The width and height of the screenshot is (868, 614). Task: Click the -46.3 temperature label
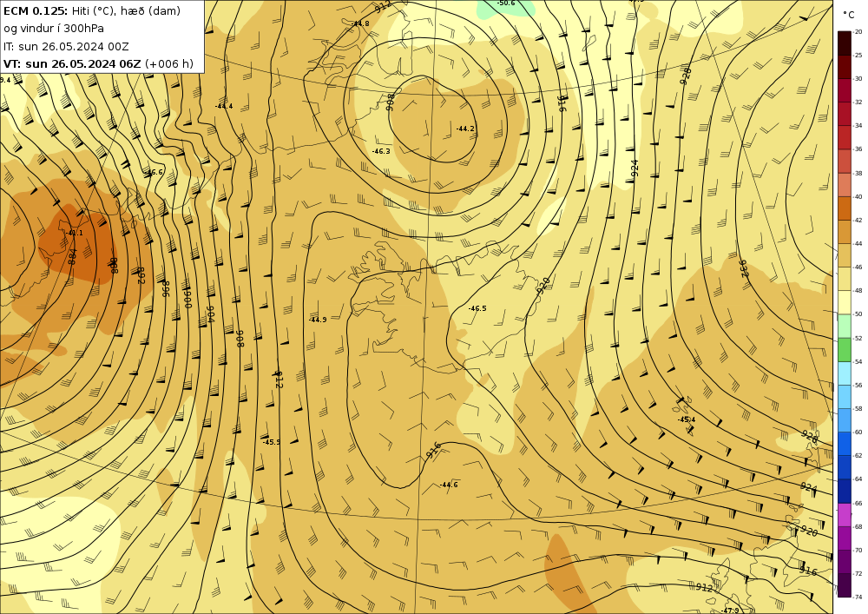(x=381, y=151)
